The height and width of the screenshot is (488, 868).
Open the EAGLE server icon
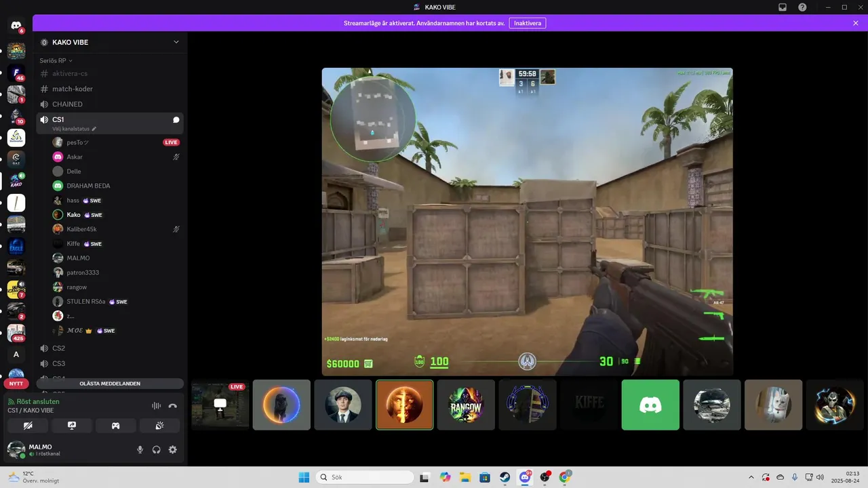tap(16, 246)
